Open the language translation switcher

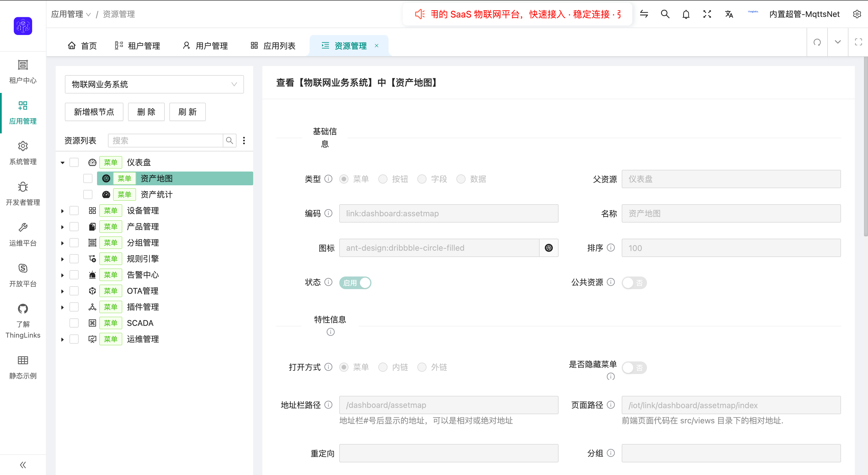tap(729, 14)
